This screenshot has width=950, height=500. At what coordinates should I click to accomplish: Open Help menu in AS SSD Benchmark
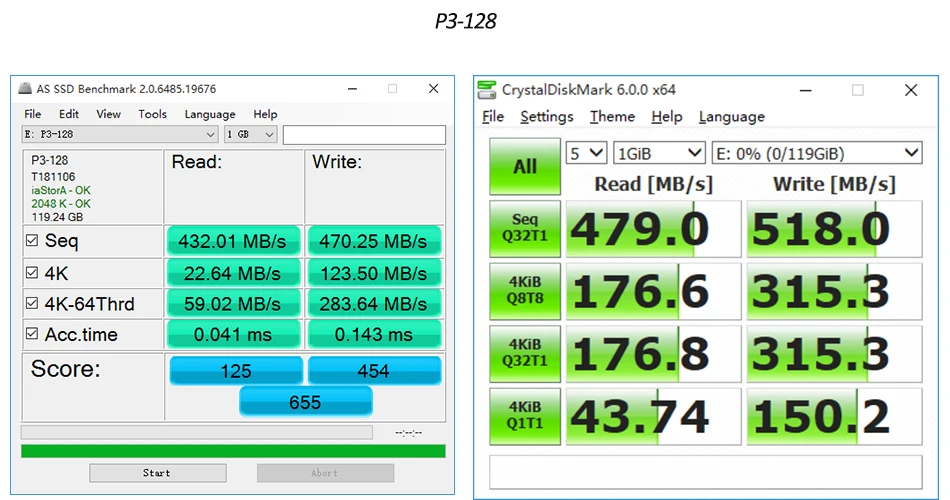point(265,114)
